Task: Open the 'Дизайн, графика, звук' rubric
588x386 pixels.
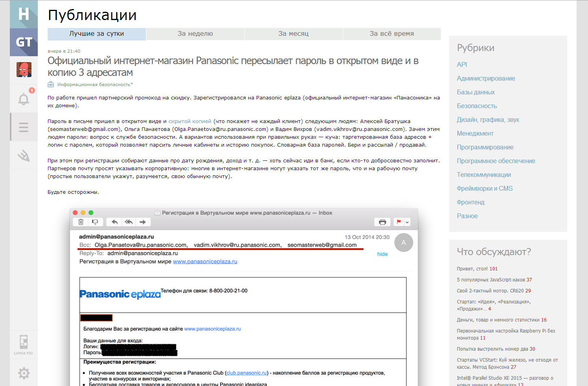Action: click(x=488, y=119)
